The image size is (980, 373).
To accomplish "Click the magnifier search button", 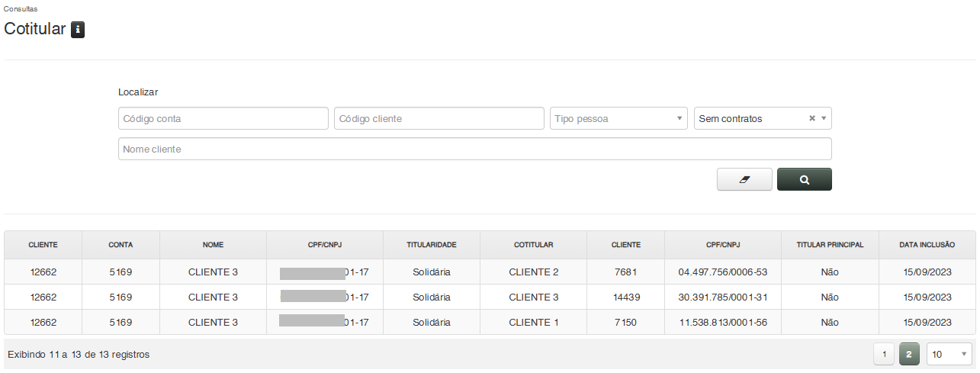I will (804, 179).
